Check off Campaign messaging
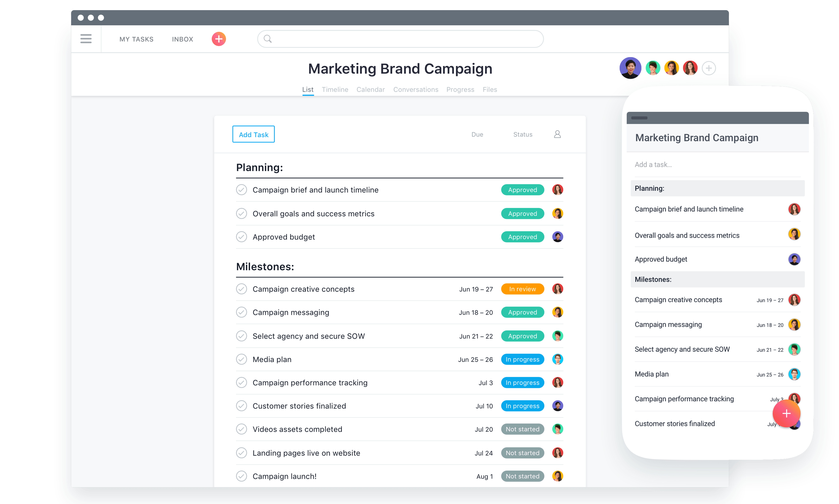 click(241, 312)
